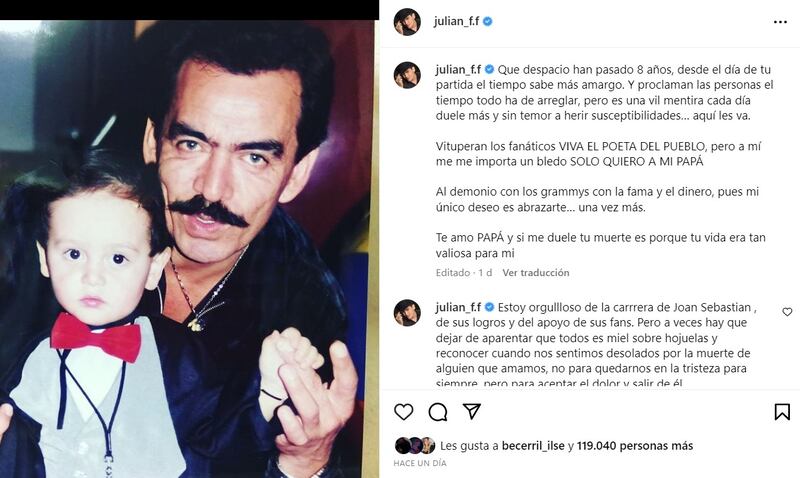Click the verified badge in post header
Image resolution: width=800 pixels, height=478 pixels.
(488, 21)
